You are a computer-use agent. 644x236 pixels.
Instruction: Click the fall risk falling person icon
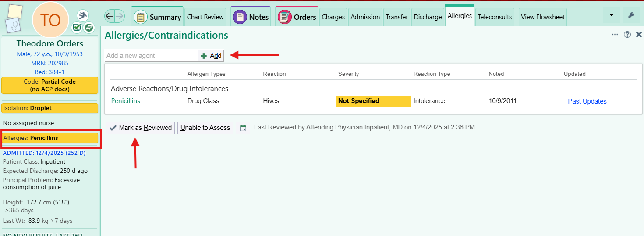click(x=83, y=15)
